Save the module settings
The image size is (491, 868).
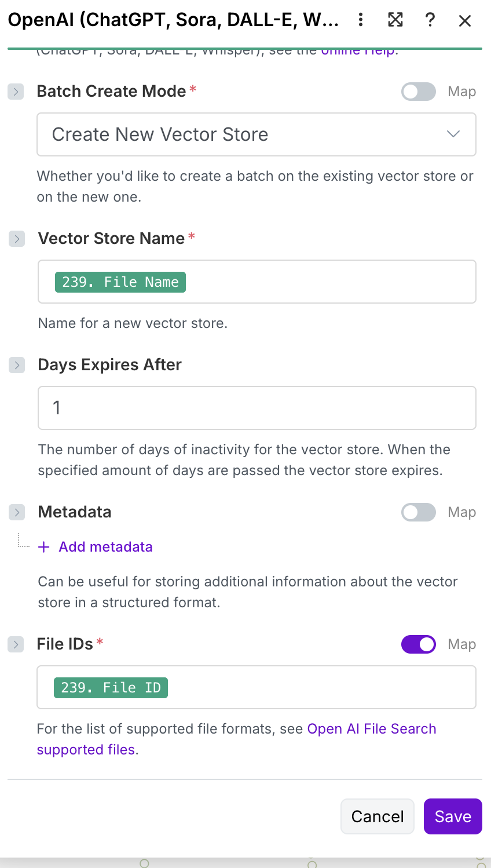pyautogui.click(x=453, y=816)
